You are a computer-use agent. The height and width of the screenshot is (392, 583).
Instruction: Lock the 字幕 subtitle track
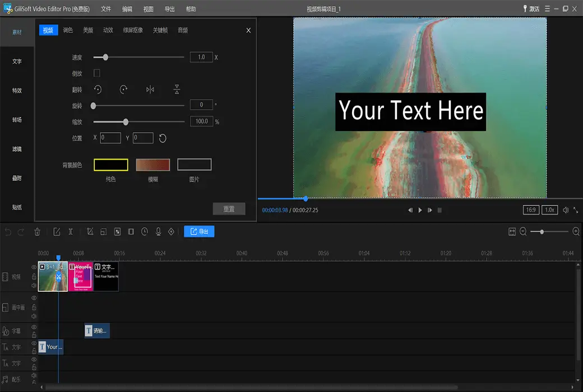[34, 335]
